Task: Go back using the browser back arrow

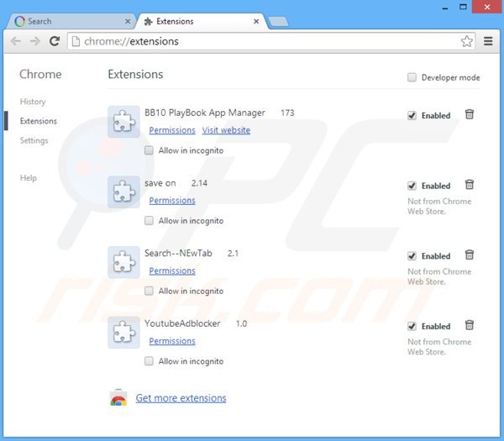Action: pos(15,41)
